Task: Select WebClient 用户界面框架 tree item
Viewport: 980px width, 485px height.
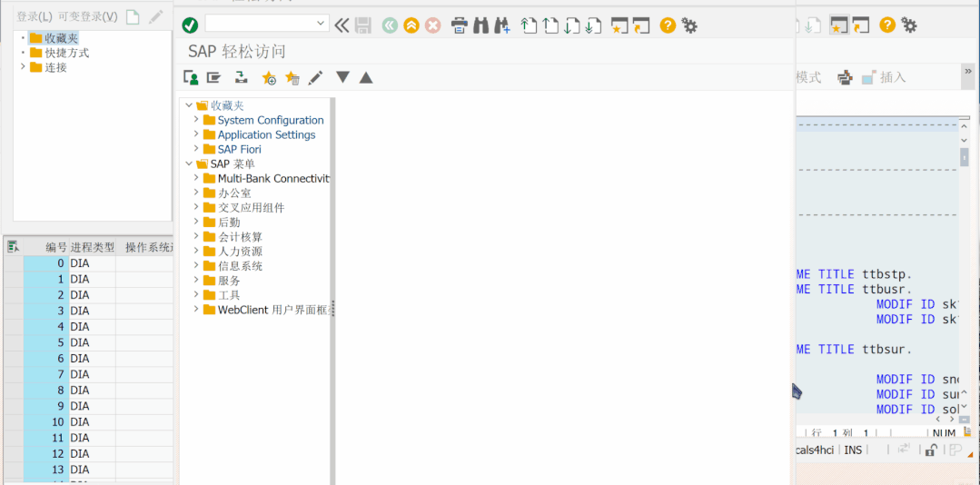Action: 273,310
